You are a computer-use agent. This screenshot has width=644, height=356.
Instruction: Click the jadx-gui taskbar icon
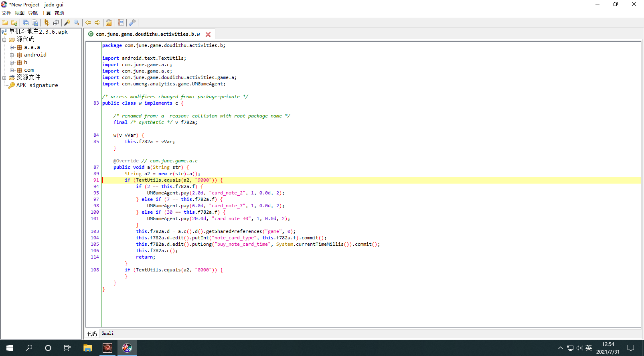point(127,348)
